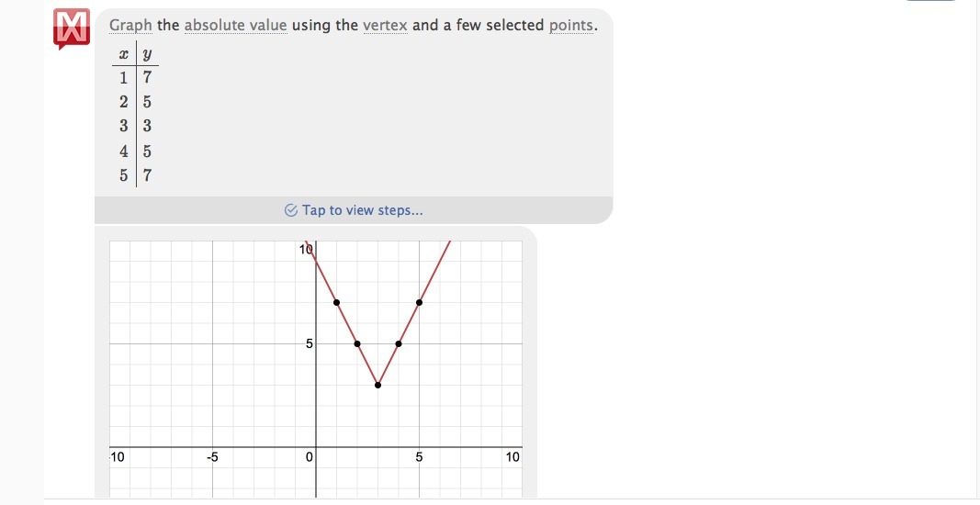Image resolution: width=980 pixels, height=505 pixels.
Task: Click the table header cell 'x'
Action: [123, 54]
